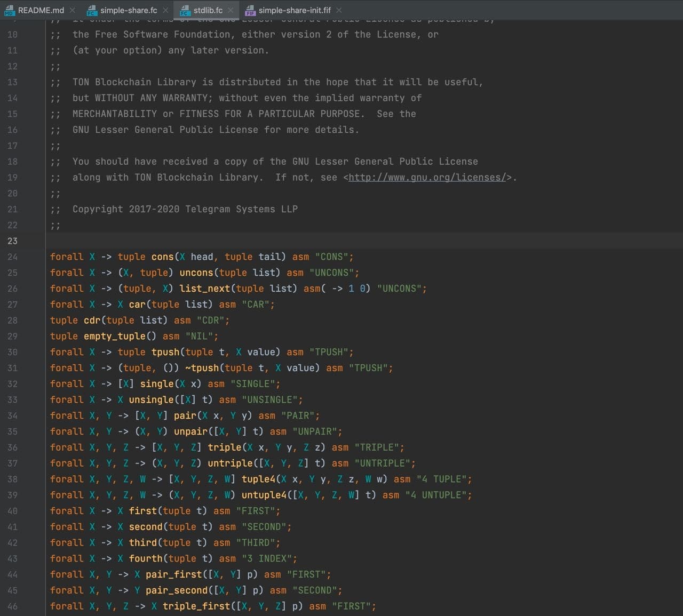
Task: Click the function name untriple
Action: tap(230, 463)
